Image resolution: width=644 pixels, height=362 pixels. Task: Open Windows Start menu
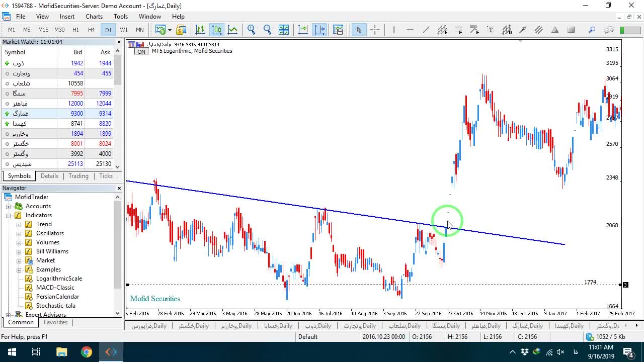12,352
